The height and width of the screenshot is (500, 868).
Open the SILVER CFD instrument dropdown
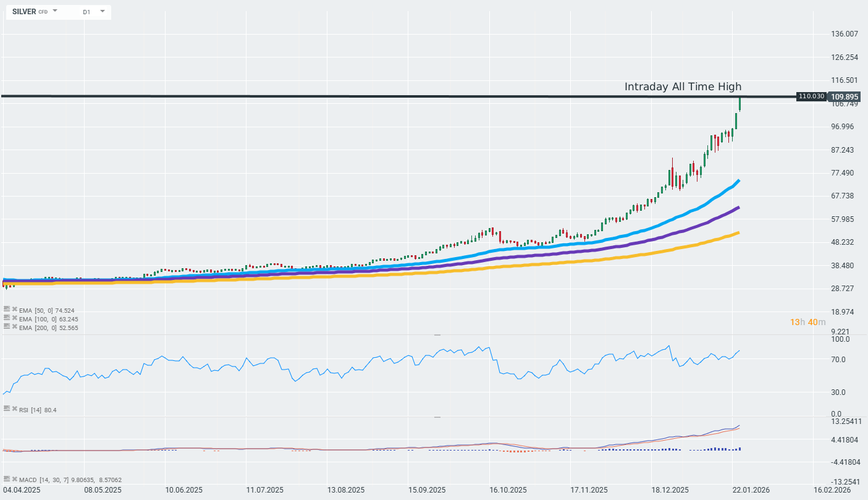(x=55, y=11)
